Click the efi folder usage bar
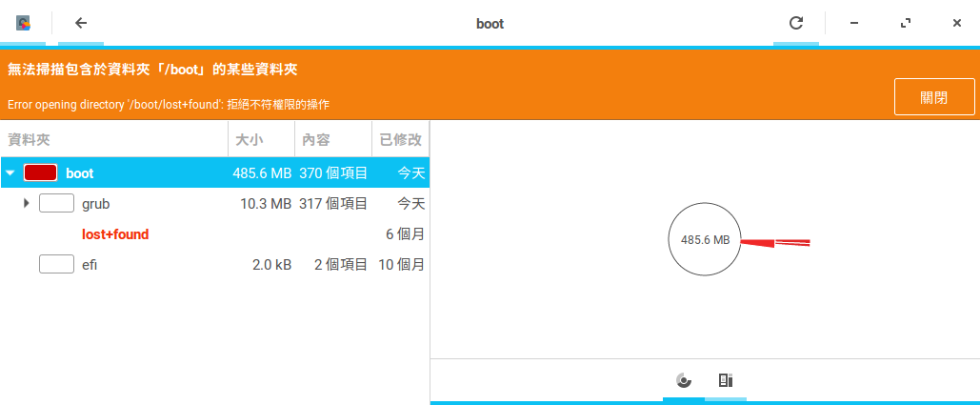This screenshot has height=405, width=980. pos(56,265)
